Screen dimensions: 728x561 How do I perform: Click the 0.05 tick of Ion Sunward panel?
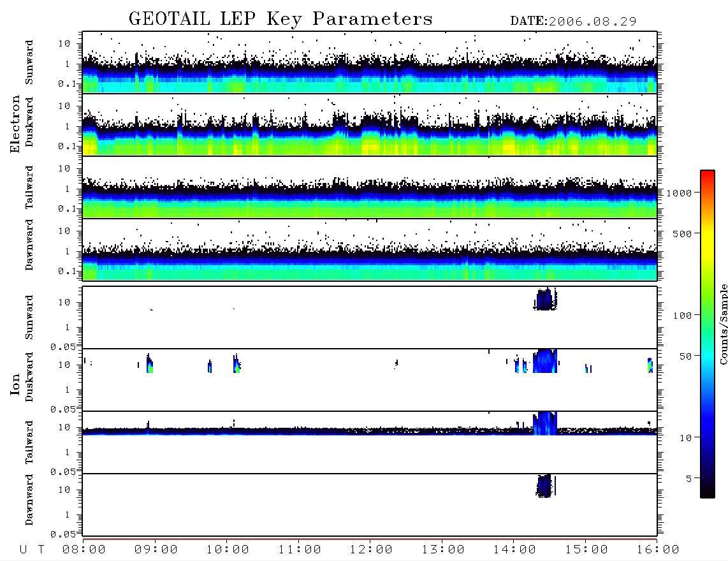click(62, 347)
